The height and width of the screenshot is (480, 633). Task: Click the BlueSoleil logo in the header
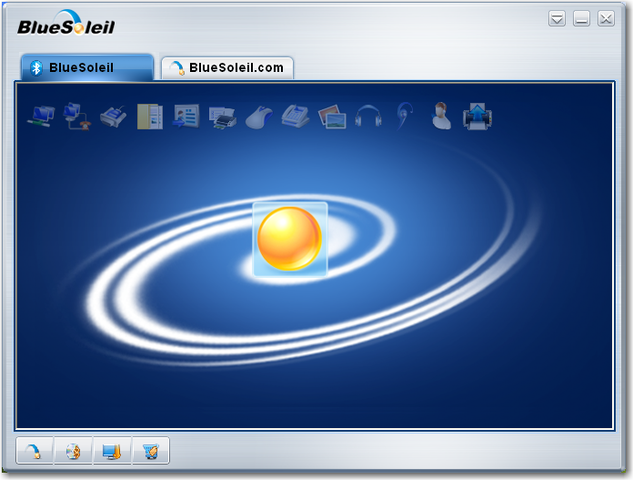click(x=66, y=23)
